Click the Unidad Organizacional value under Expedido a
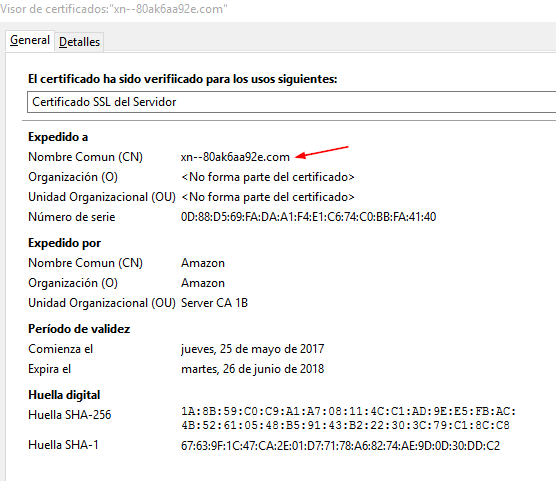The width and height of the screenshot is (556, 481). click(x=268, y=197)
